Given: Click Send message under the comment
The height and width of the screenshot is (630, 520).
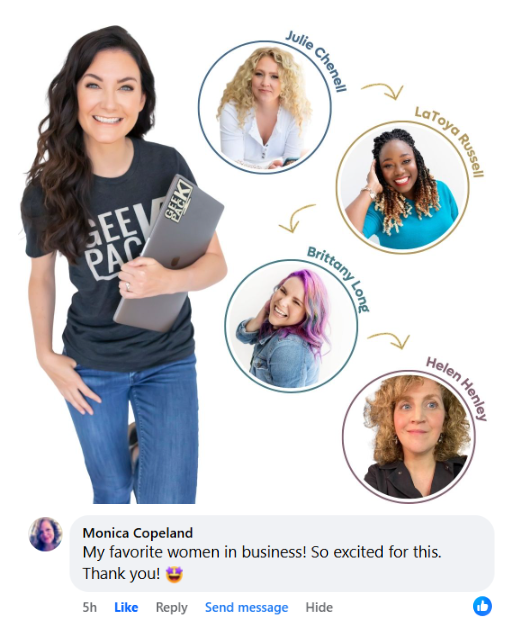Looking at the screenshot, I should (x=246, y=607).
